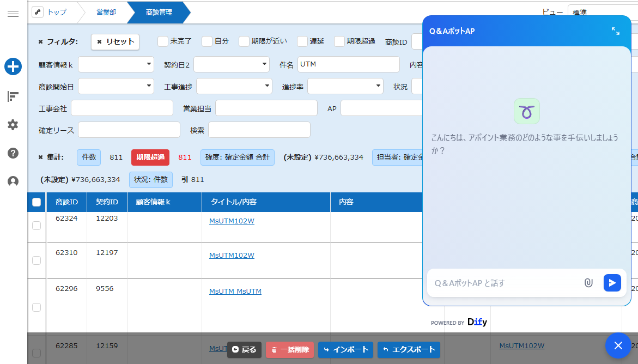
Task: Go to the 営業部 breadcrumb
Action: pos(106,12)
